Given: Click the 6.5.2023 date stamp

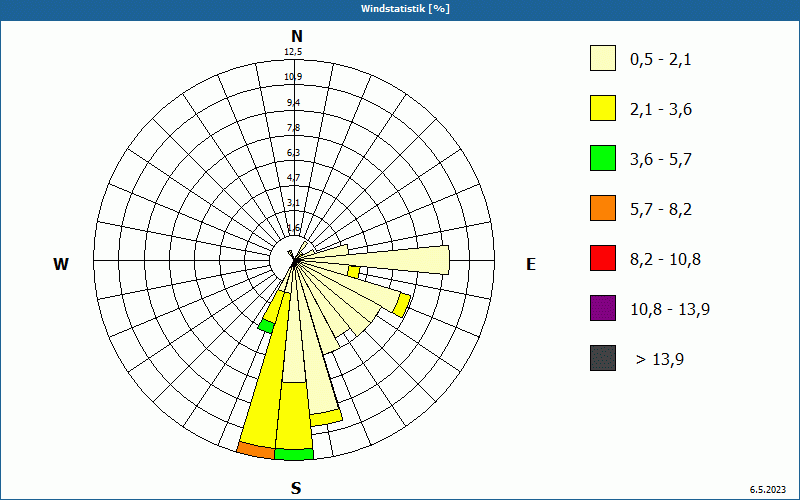Looking at the screenshot, I should tap(768, 490).
